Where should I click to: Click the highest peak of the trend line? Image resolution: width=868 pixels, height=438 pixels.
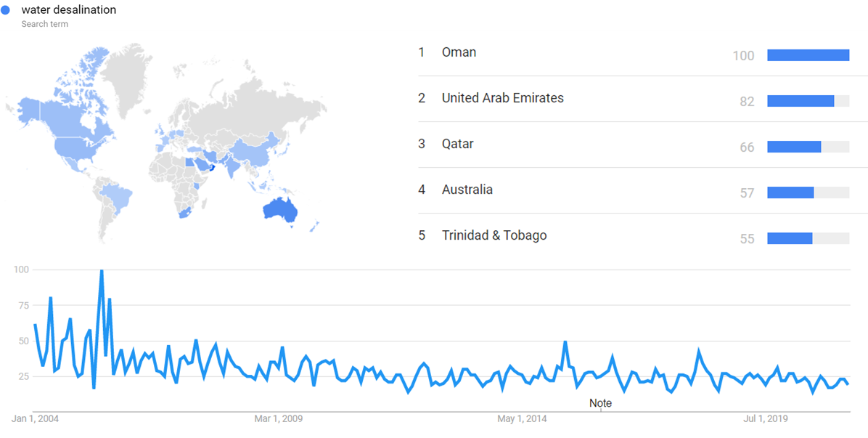click(102, 271)
